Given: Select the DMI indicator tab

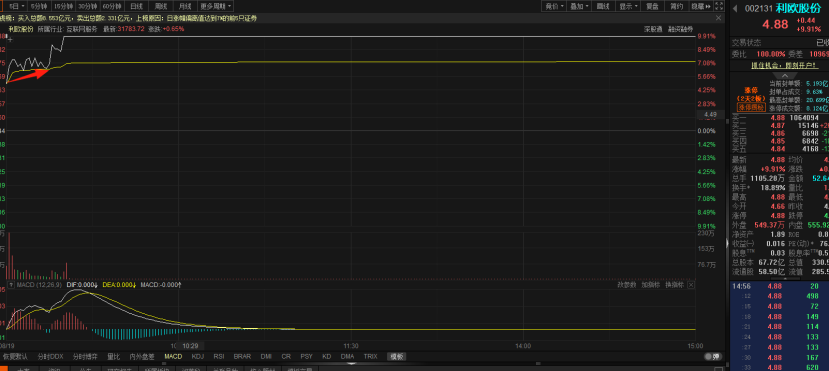Looking at the screenshot, I should (x=266, y=356).
